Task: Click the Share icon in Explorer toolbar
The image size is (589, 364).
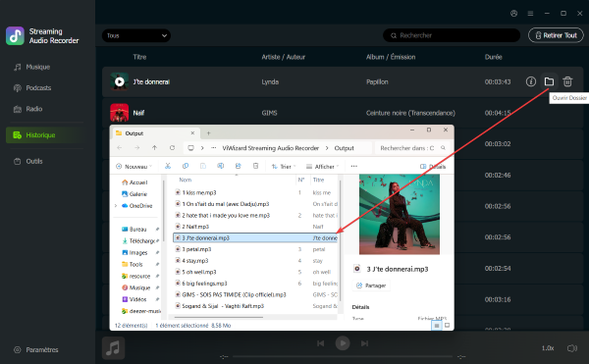Action: [x=239, y=166]
